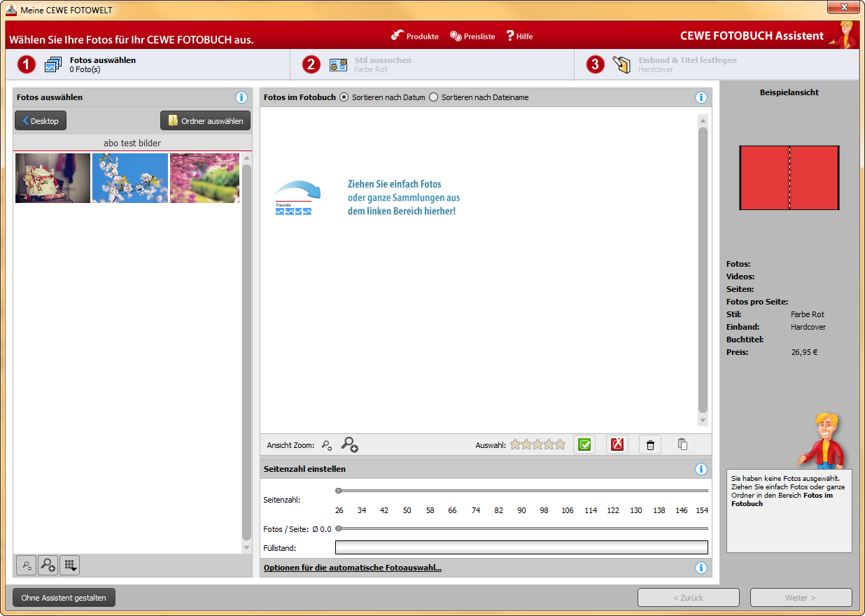The image size is (865, 616).
Task: Go to step 3 Einband & Titel festlegen
Action: click(716, 64)
